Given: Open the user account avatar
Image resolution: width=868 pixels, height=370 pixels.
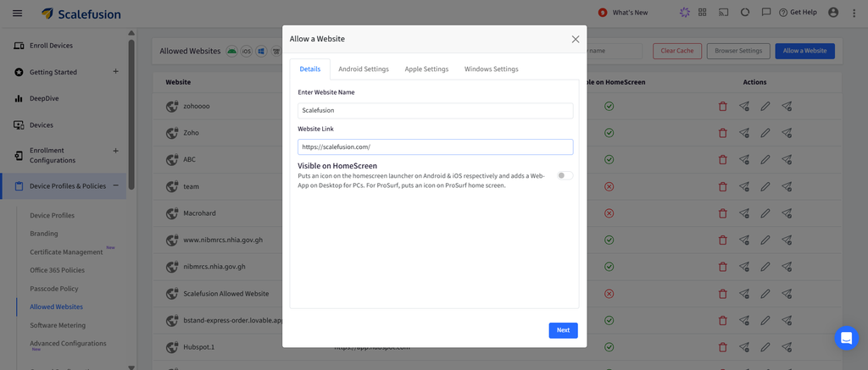Looking at the screenshot, I should tap(833, 12).
